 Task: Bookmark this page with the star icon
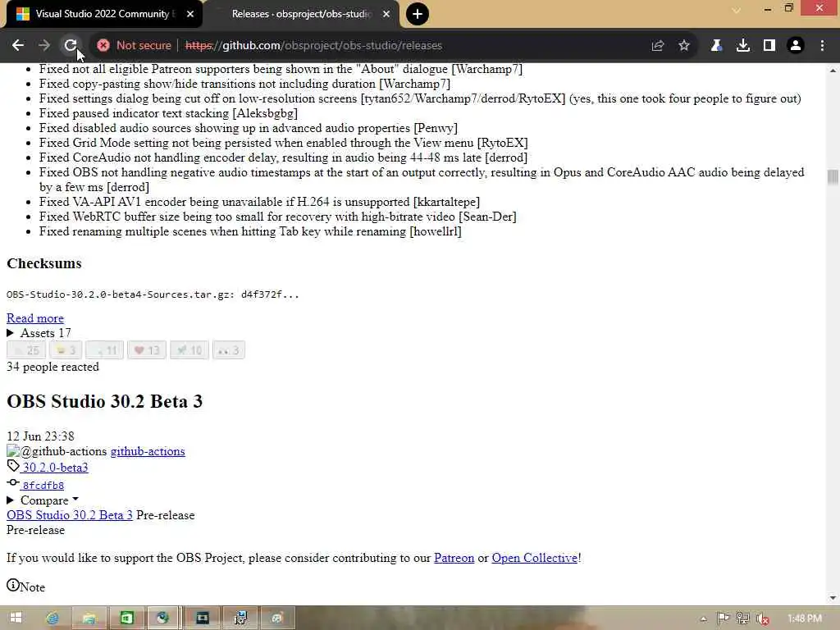coord(684,46)
